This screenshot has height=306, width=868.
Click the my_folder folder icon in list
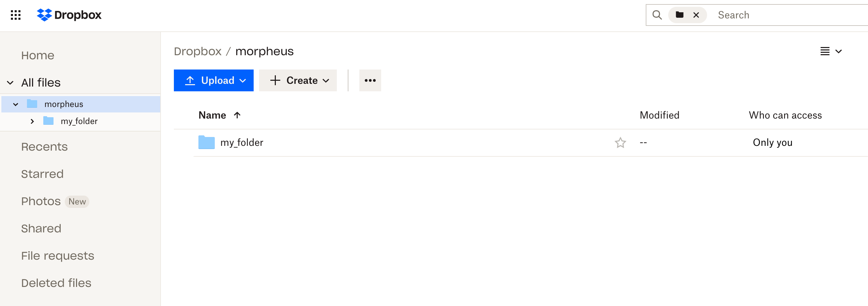(207, 142)
